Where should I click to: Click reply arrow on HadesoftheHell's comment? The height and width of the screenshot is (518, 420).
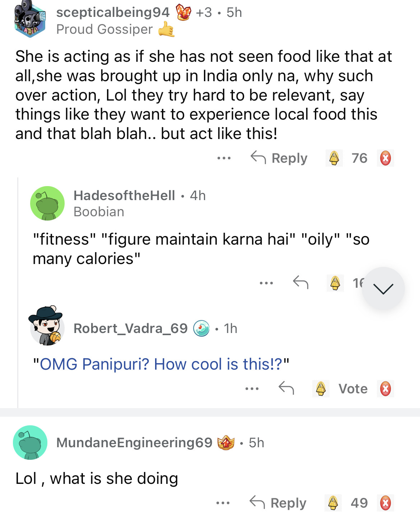coord(300,282)
